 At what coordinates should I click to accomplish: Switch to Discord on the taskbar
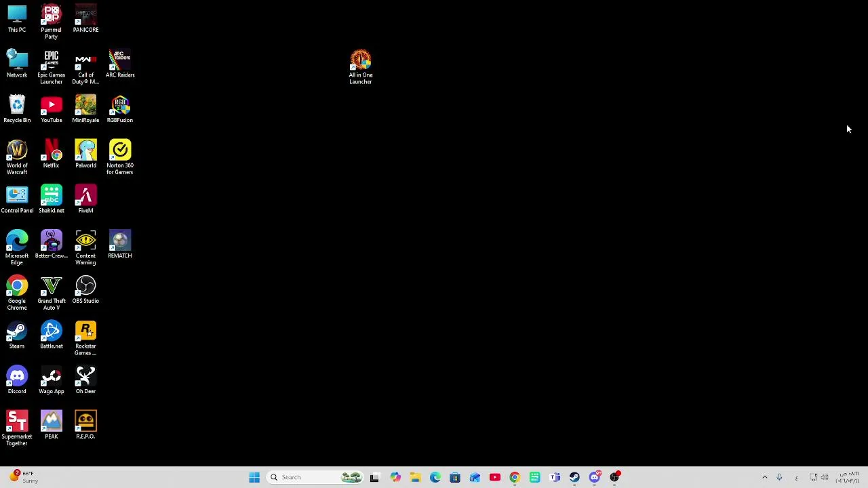[x=595, y=477]
